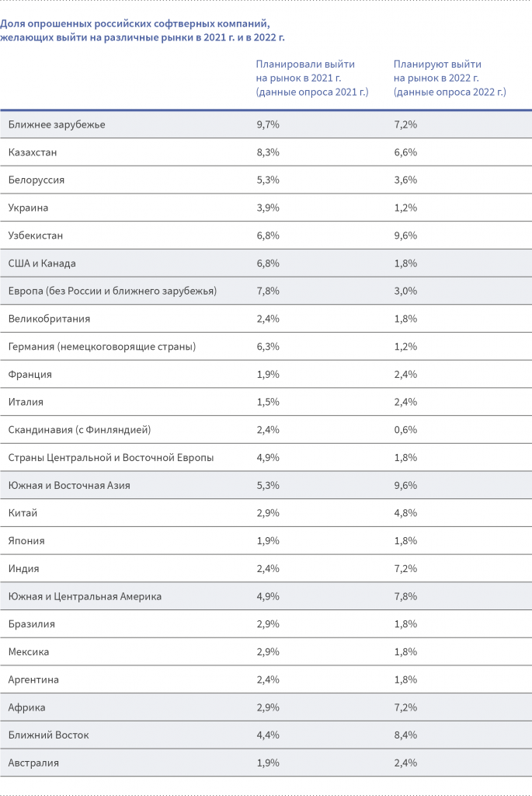Select the Узбекистан row label
This screenshot has height=796, width=532.
click(36, 236)
